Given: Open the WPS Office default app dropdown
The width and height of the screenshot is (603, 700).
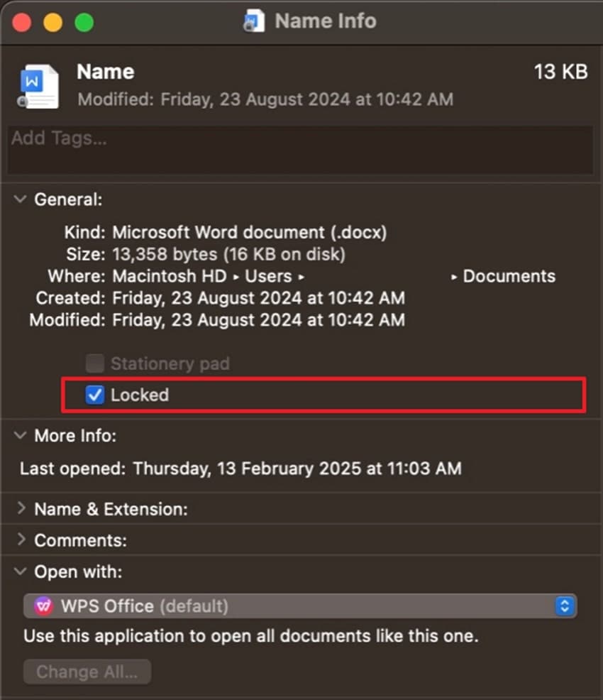Looking at the screenshot, I should [x=300, y=606].
